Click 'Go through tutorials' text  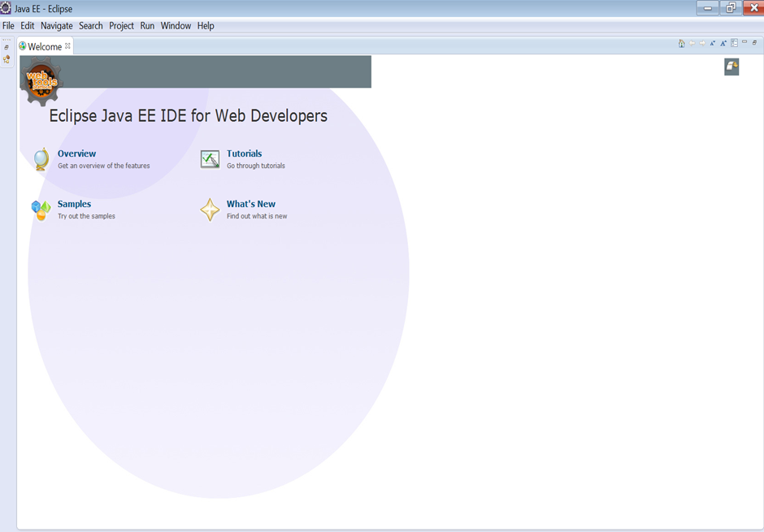256,166
